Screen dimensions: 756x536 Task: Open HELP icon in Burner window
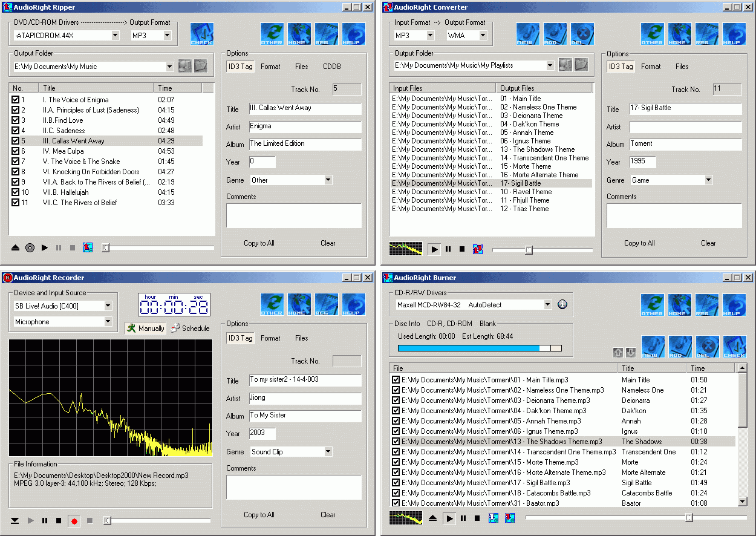coord(734,305)
